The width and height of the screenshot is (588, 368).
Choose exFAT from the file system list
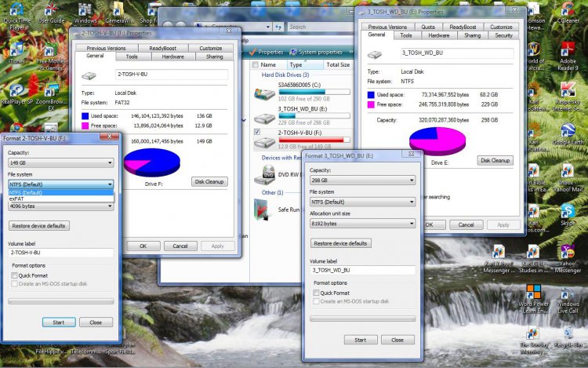pyautogui.click(x=17, y=199)
